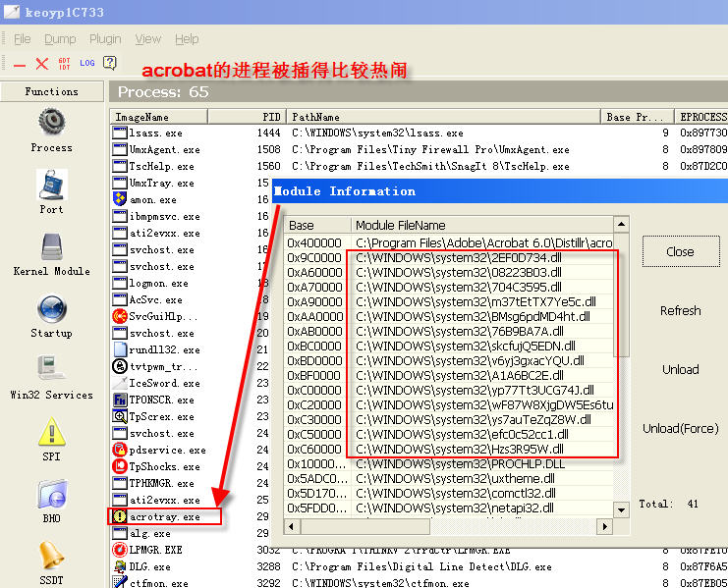Open the Help menu
Image resolution: width=728 pixels, height=588 pixels.
[x=187, y=39]
